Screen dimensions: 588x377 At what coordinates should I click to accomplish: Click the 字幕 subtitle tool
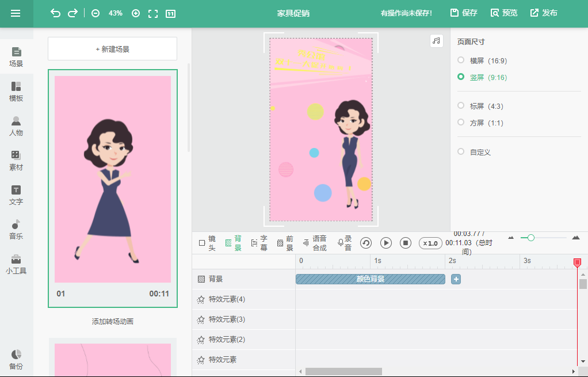(x=259, y=243)
